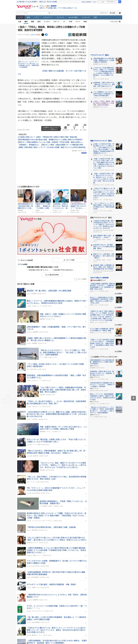This screenshot has height=644, width=138.
Task: Open 購入履歴 link
Action: tap(112, 13)
